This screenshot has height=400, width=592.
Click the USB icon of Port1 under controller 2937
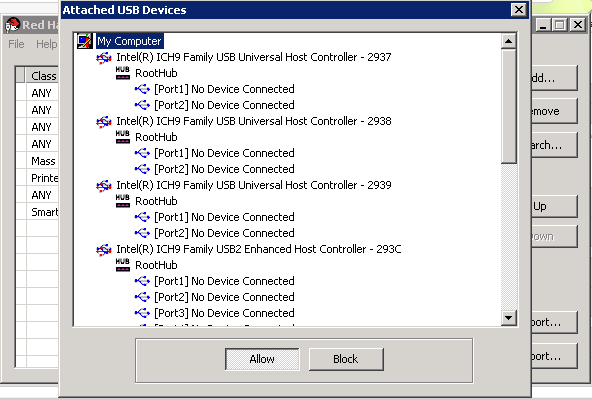pyautogui.click(x=142, y=89)
